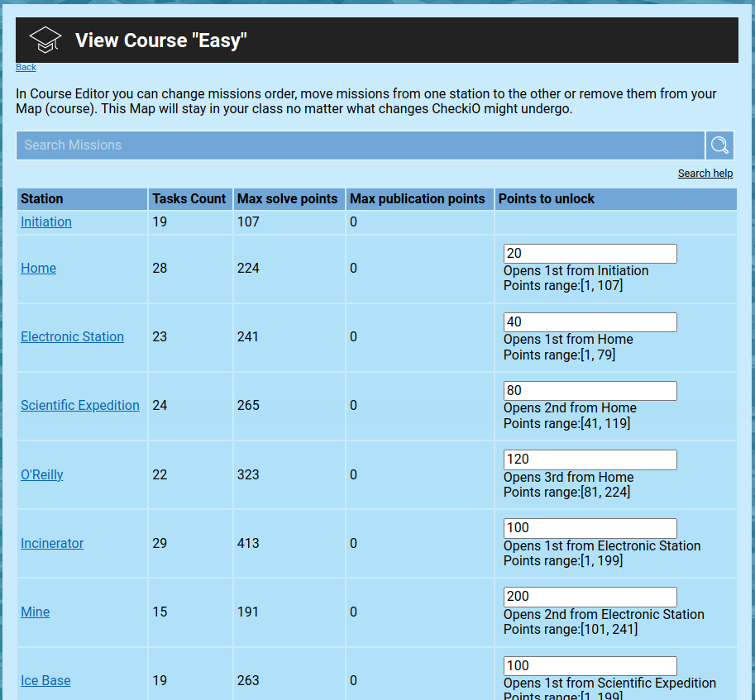The image size is (755, 700).
Task: Click 'Opens 2nd from Electronic Station' text
Action: [x=604, y=614]
